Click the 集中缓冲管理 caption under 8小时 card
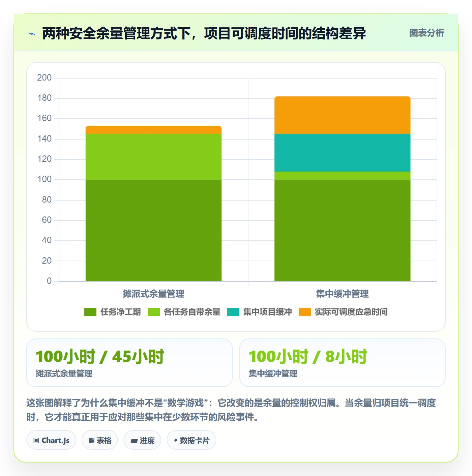 [273, 374]
